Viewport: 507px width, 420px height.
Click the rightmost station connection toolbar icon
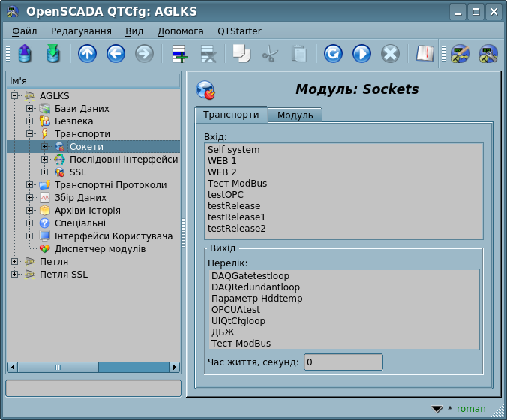pyautogui.click(x=488, y=54)
